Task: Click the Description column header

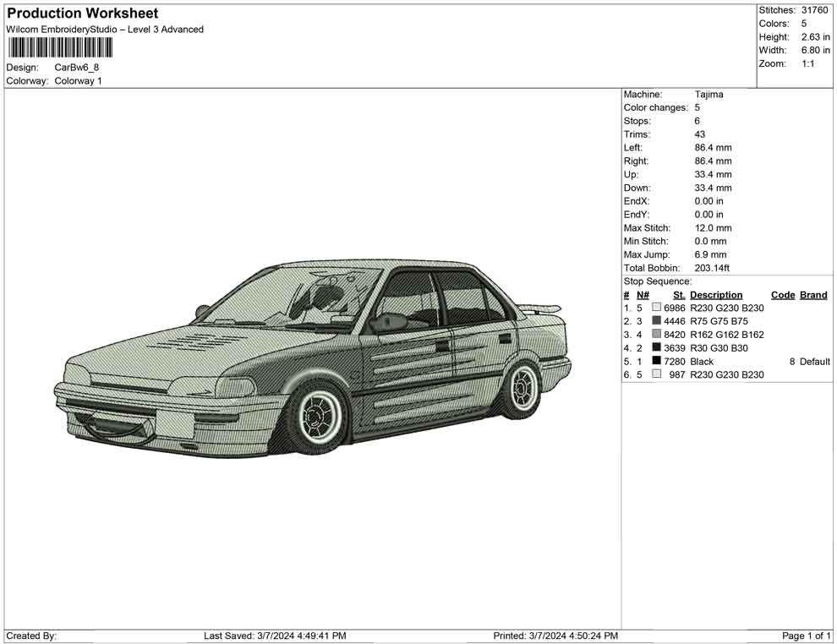Action: [716, 294]
